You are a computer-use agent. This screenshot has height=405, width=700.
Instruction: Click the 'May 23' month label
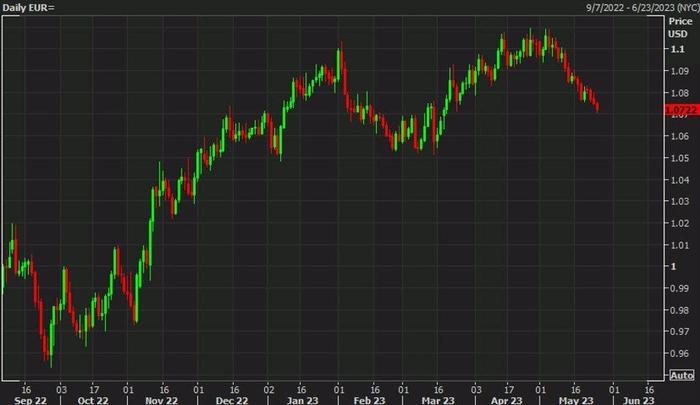click(x=576, y=400)
